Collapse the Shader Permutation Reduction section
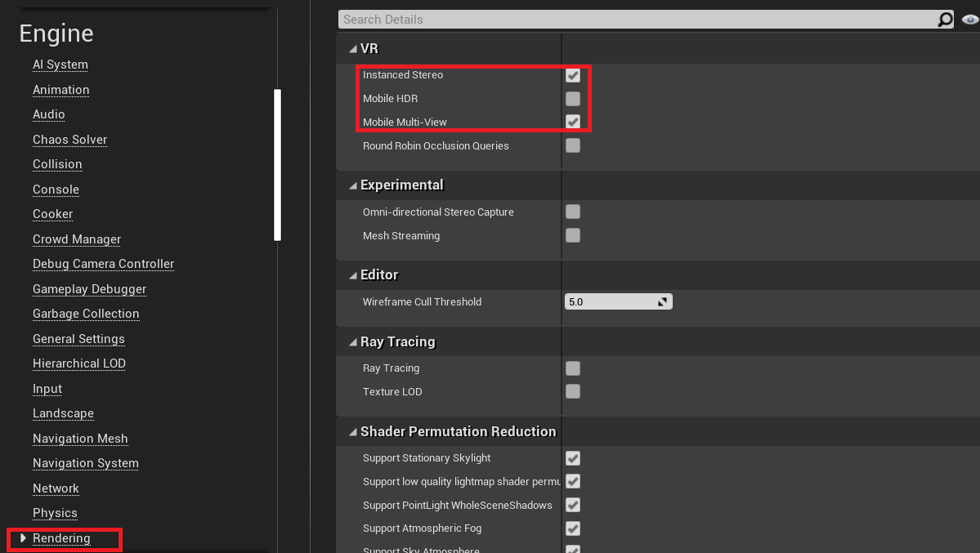980x553 pixels. click(352, 432)
